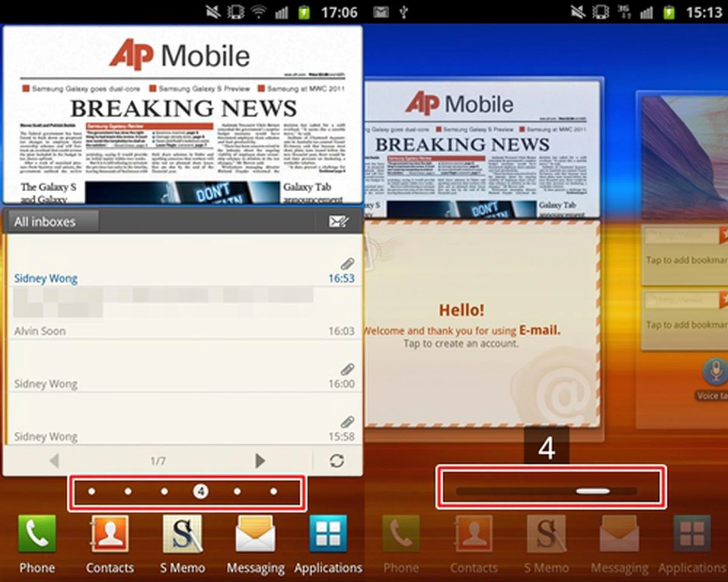This screenshot has width=728, height=582.
Task: Select the first home page dot
Action: click(x=91, y=491)
